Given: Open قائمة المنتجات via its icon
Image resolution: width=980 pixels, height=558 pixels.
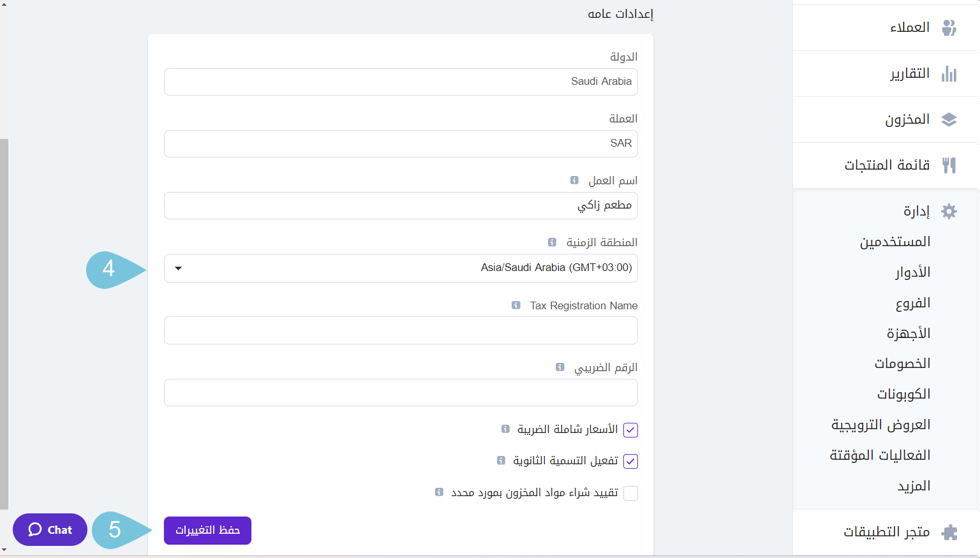Looking at the screenshot, I should pyautogui.click(x=949, y=165).
